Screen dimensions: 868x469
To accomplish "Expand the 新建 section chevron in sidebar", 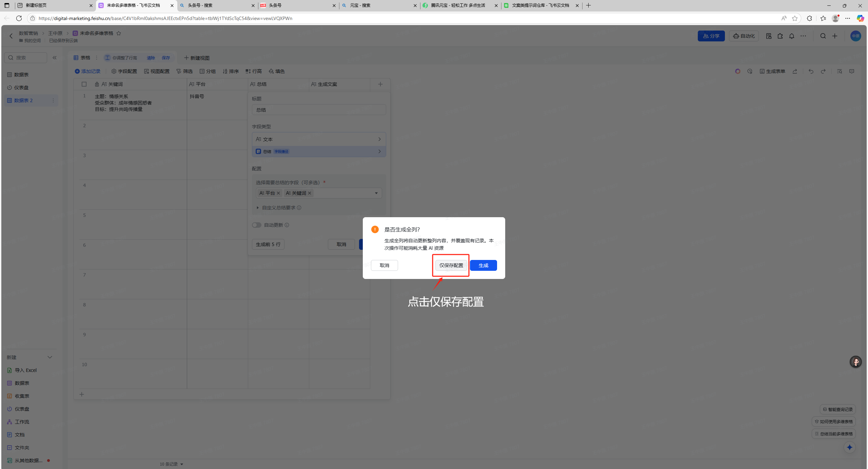I will 50,357.
